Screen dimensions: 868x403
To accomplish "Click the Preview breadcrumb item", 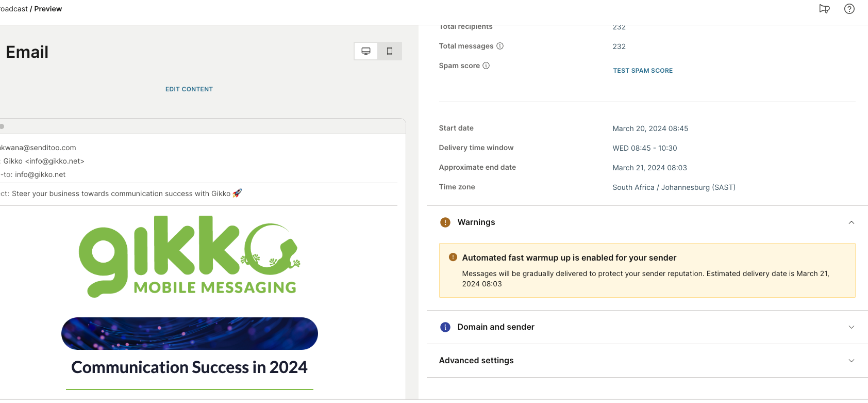I will click(48, 9).
